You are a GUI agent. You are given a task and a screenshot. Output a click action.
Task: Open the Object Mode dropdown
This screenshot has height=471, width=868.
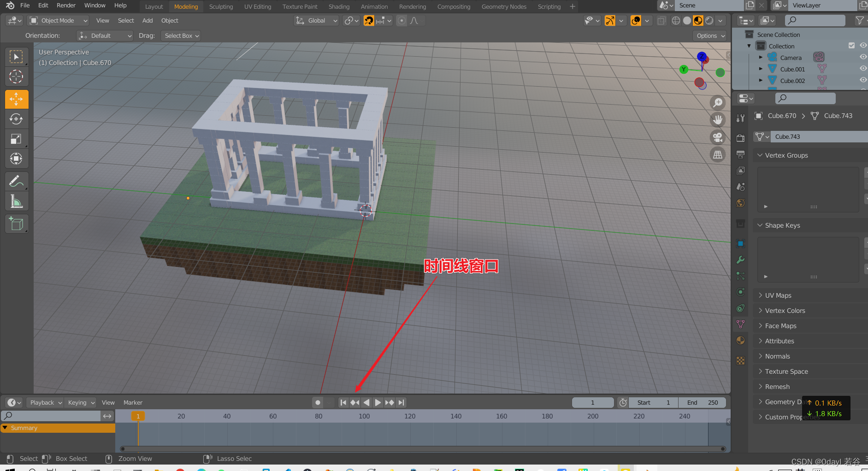[x=58, y=20]
